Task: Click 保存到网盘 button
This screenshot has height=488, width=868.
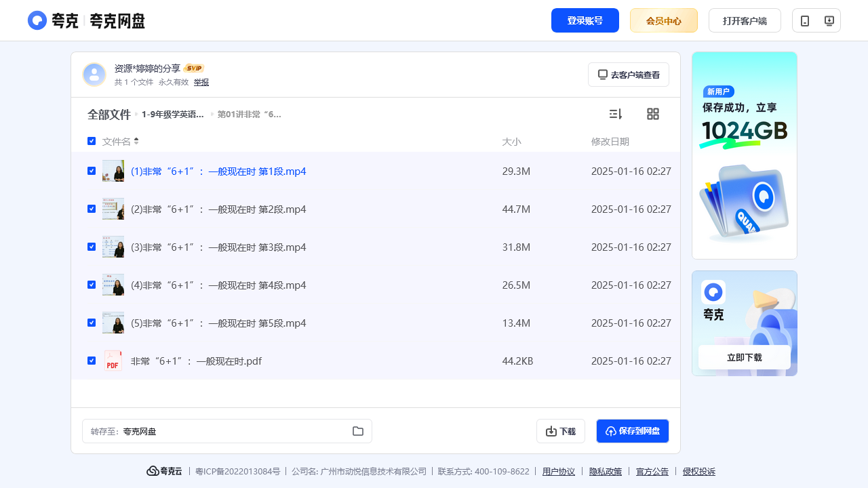Action: point(633,431)
